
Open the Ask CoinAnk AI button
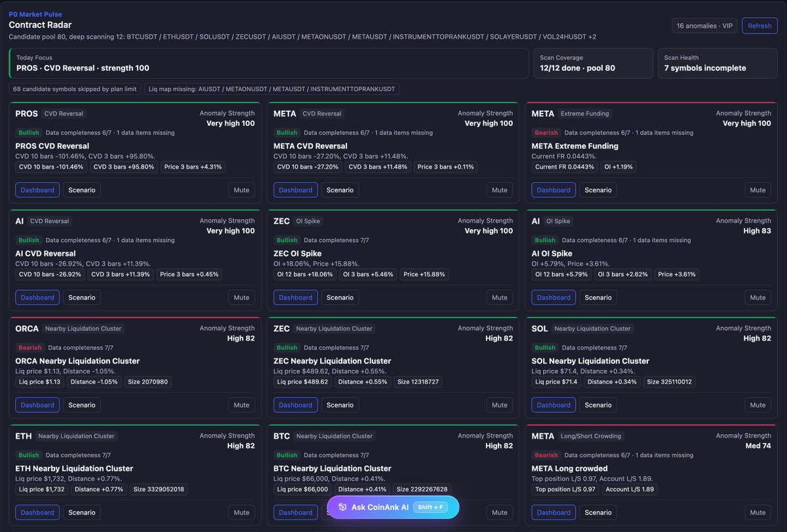393,507
